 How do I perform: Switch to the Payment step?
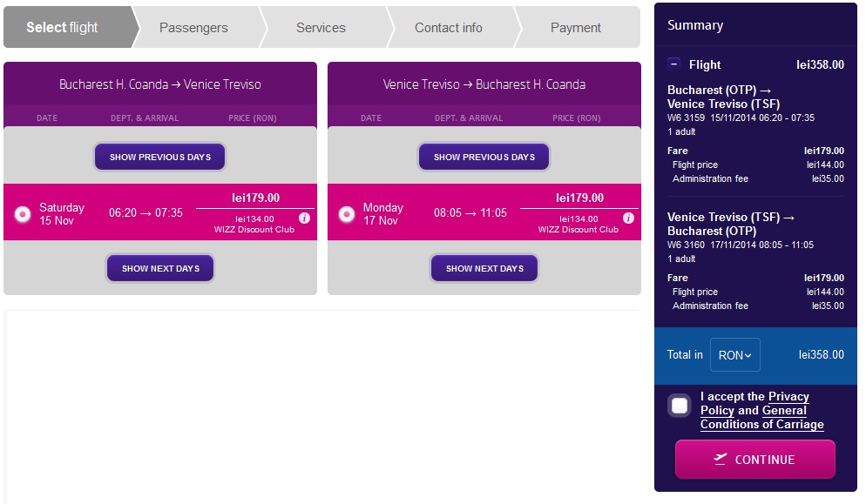575,28
